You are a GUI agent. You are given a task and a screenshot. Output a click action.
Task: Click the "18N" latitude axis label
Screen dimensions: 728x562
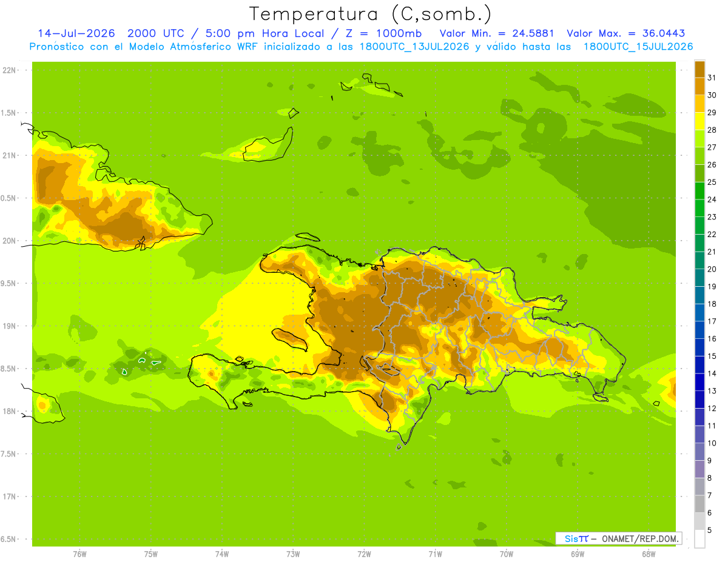point(8,411)
